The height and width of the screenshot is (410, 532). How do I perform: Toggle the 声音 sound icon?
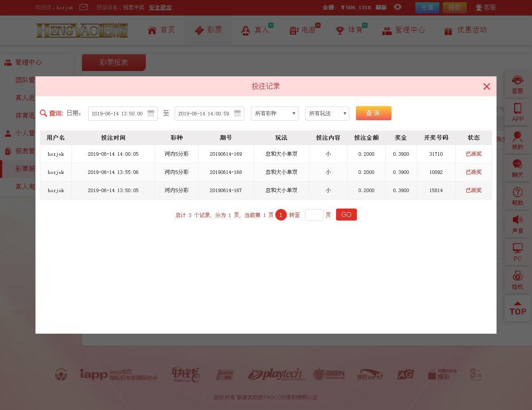tap(517, 221)
